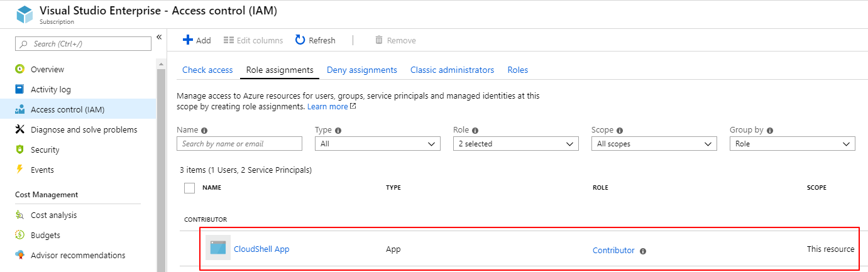This screenshot has height=272, width=868.
Task: Click the Access control (IAM) people icon
Action: pos(19,109)
